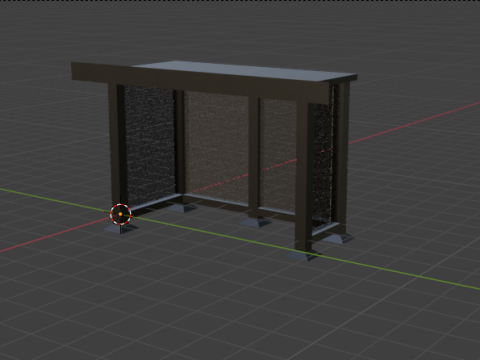Screen dimensions: 480x360
Task: Select the footing under middle back post
Action: (256, 222)
